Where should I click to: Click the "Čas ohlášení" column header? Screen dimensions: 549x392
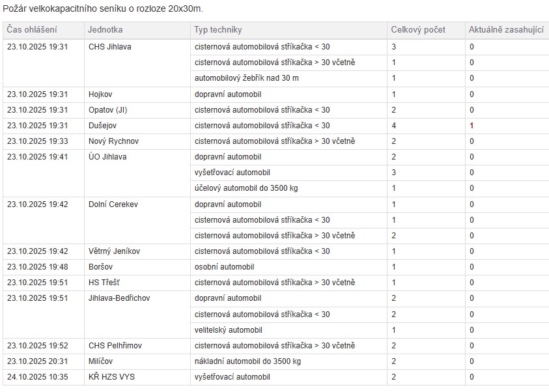coord(32,30)
